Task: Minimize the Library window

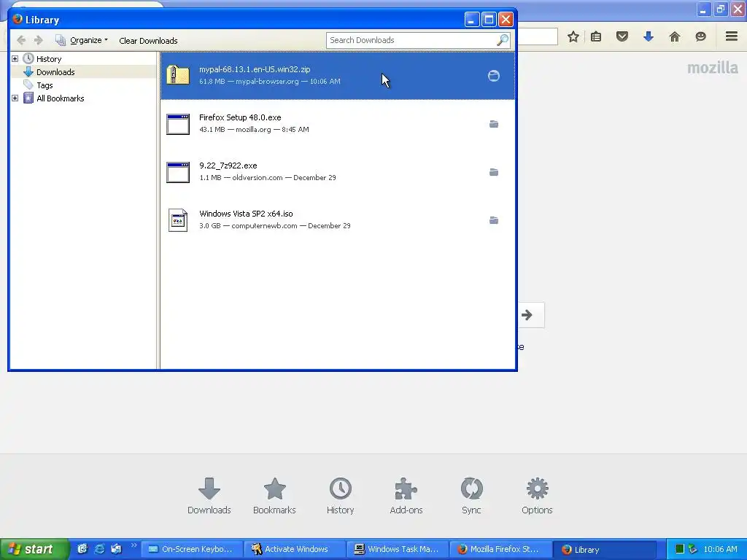Action: click(472, 20)
